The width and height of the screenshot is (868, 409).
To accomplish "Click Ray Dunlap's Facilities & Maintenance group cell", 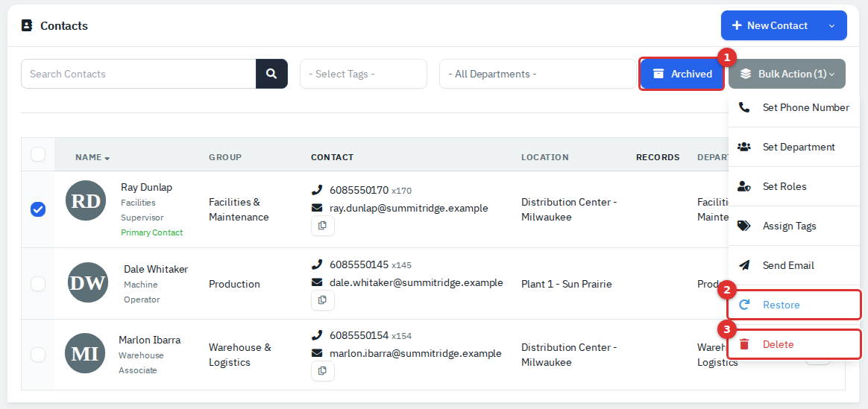I will (x=239, y=209).
